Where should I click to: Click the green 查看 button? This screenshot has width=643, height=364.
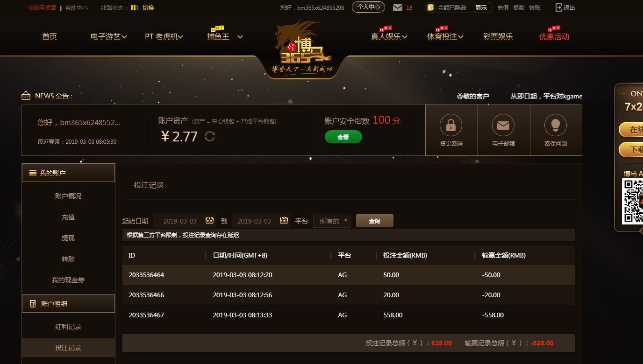pos(343,137)
